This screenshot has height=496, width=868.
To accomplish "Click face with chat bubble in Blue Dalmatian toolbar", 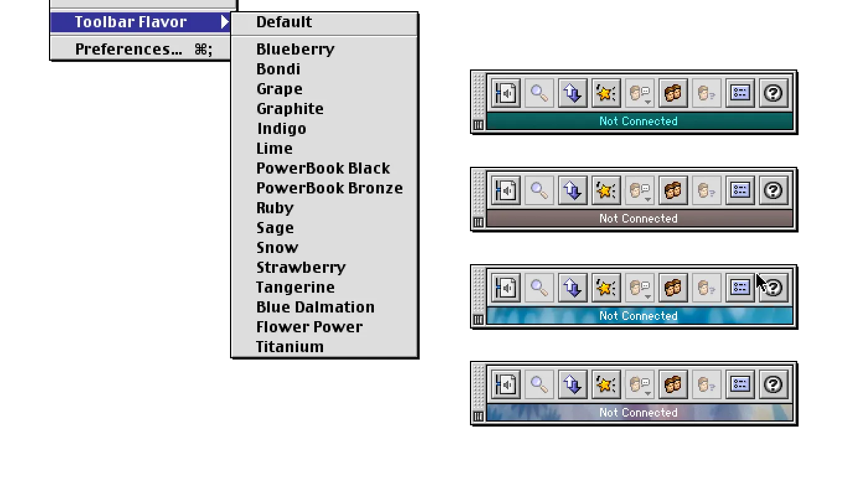I will [640, 288].
